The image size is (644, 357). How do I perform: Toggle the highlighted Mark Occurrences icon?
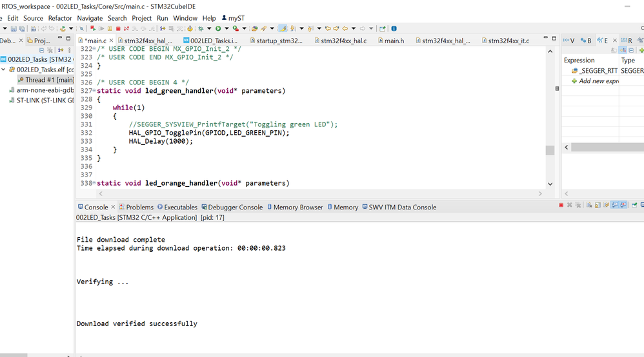(x=283, y=29)
